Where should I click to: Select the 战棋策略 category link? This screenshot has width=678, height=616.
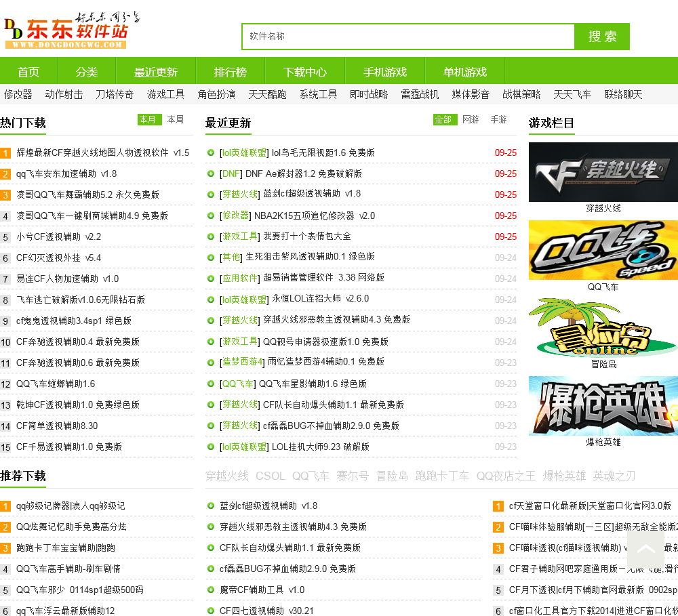coord(521,94)
